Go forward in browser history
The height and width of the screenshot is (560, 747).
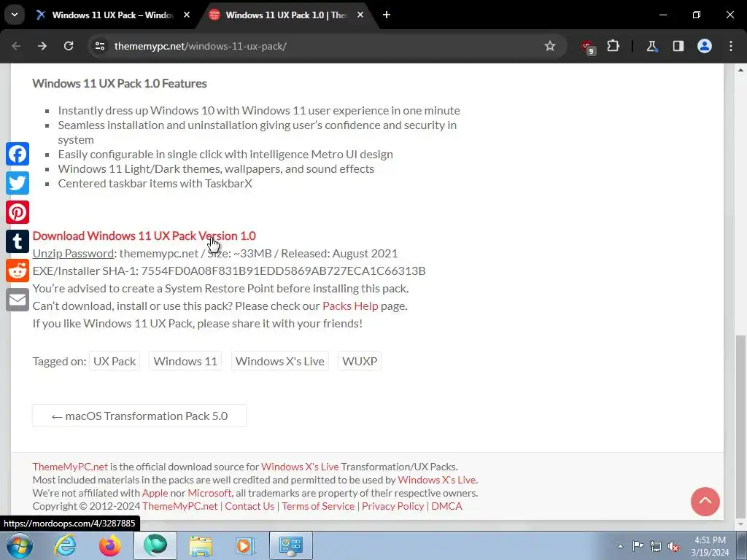click(x=42, y=46)
